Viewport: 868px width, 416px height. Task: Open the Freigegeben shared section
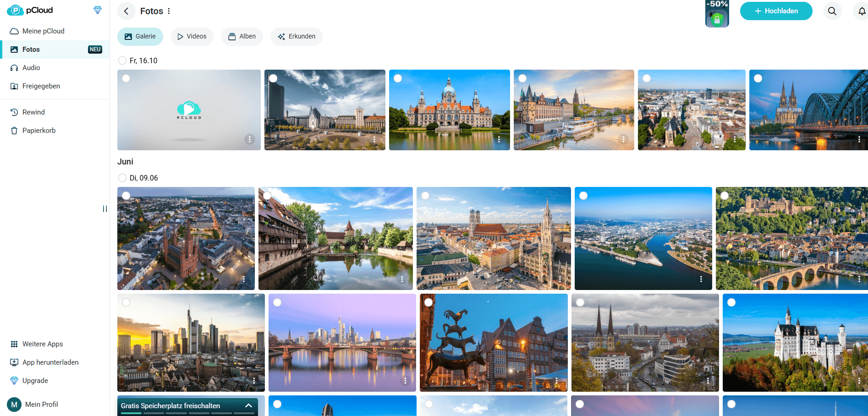click(x=55, y=86)
